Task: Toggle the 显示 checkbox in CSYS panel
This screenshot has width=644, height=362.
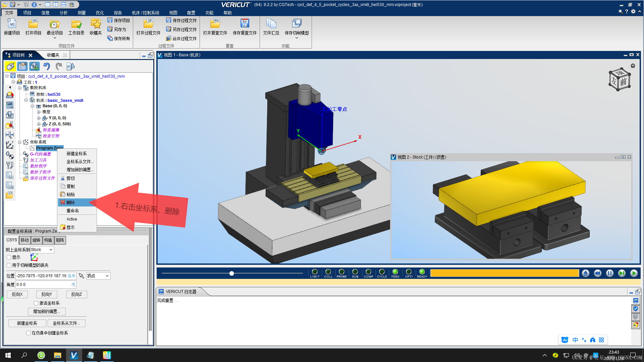Action: (9, 257)
